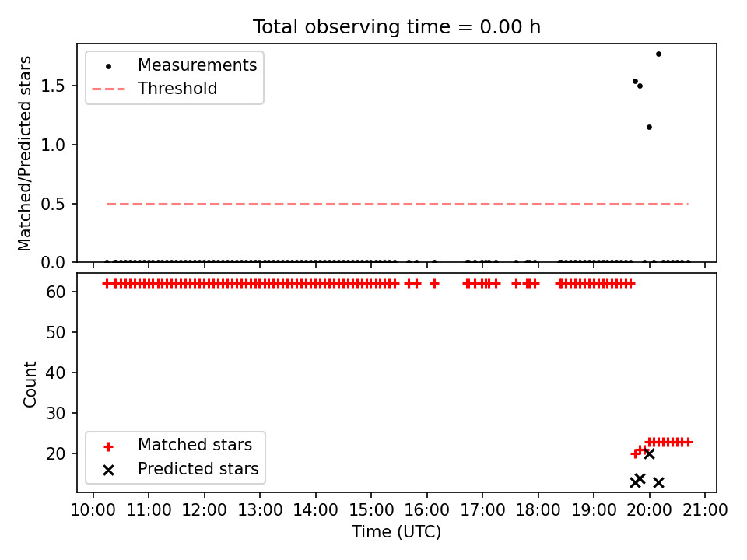Click the '19:00' x-axis tick label
Screen dimensions: 747x560
coord(594,510)
